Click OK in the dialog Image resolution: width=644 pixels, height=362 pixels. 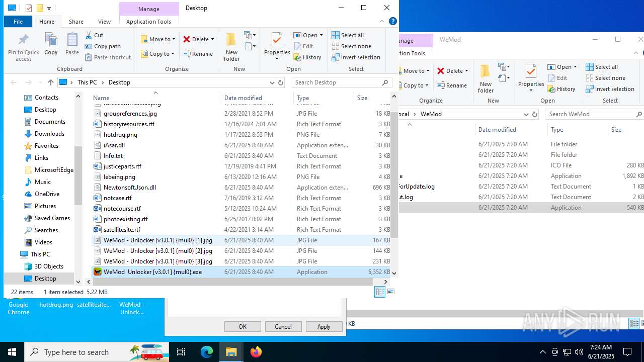pyautogui.click(x=243, y=327)
